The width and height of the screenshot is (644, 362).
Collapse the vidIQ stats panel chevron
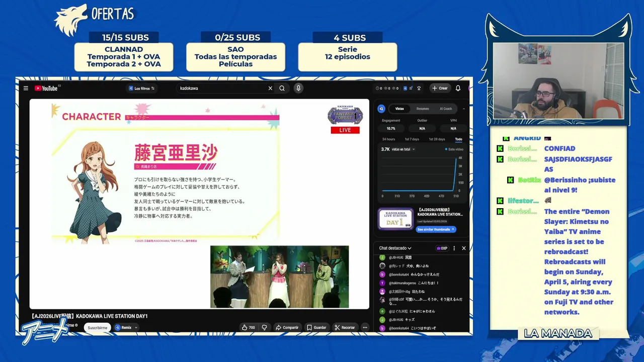click(x=463, y=109)
